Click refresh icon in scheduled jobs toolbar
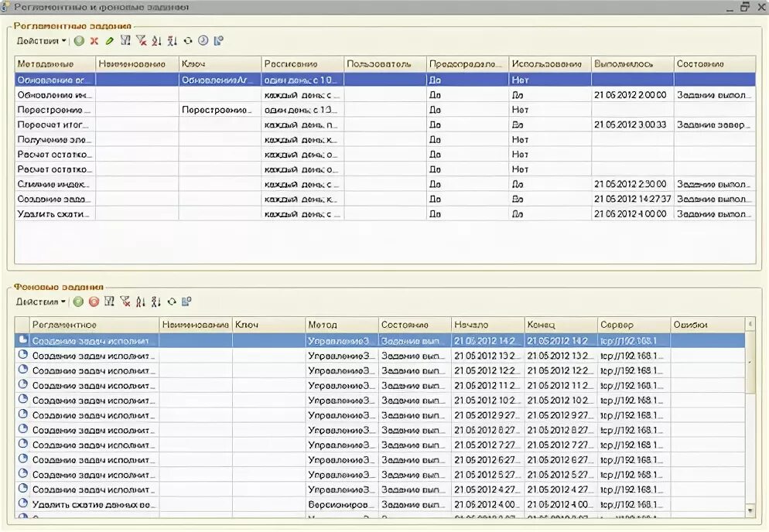Screen dimensions: 769x532 click(x=187, y=41)
